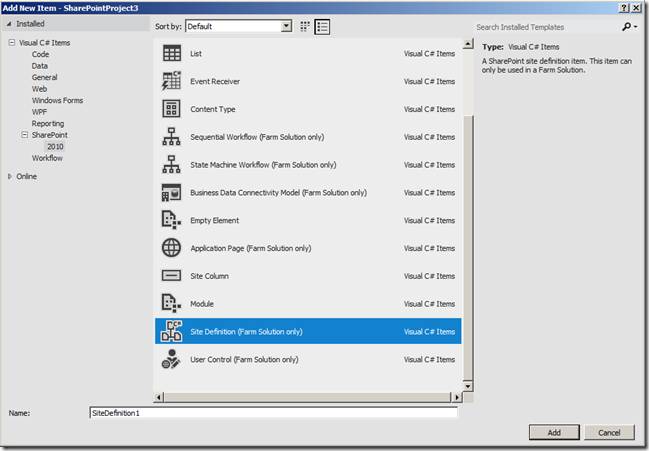Click the Event Receiver template icon
This screenshot has width=649, height=451.
coord(171,81)
